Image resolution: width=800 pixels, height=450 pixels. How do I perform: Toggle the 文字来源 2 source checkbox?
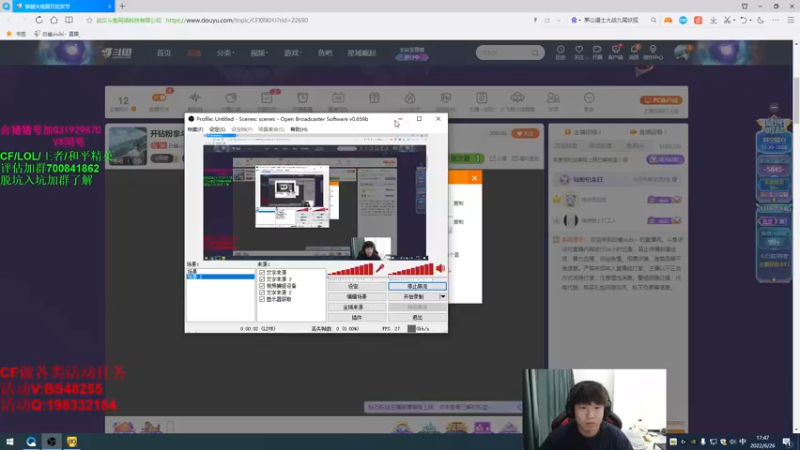point(262,292)
